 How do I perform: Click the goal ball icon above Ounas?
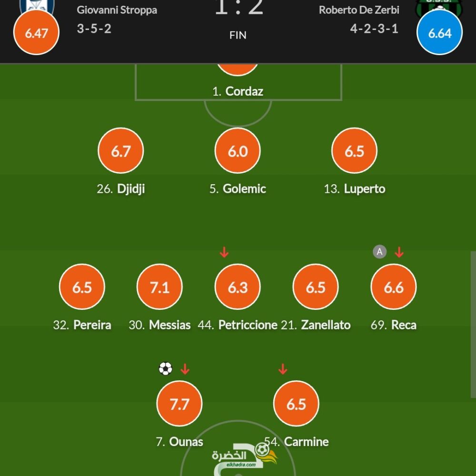coord(166,369)
